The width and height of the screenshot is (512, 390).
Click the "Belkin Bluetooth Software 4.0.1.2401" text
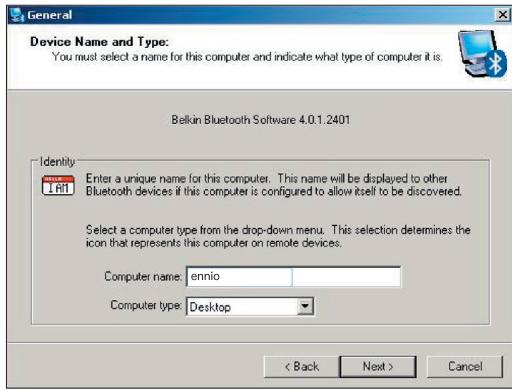coord(261,120)
